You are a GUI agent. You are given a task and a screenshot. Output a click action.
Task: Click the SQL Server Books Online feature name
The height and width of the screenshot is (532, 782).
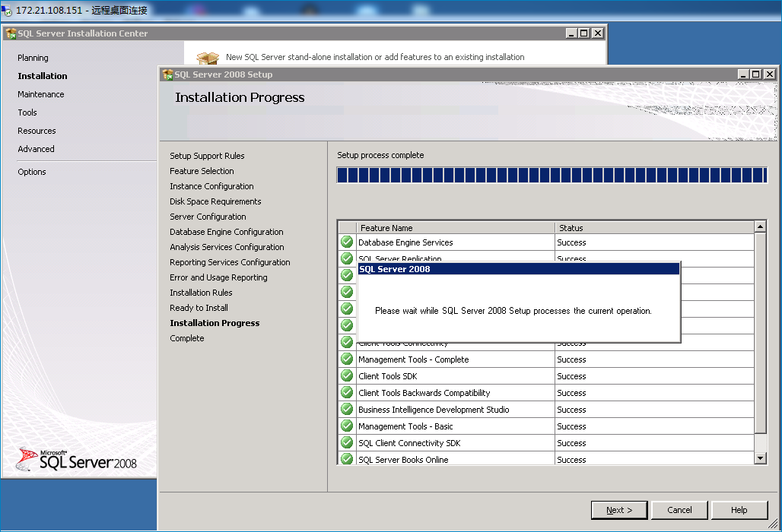pos(403,459)
